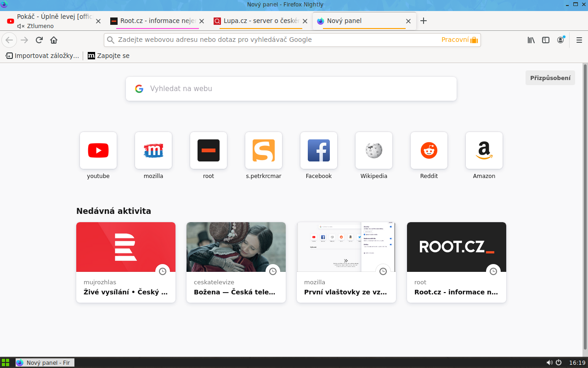This screenshot has height=368, width=588.
Task: Switch to the Root.cz tab
Action: point(158,21)
